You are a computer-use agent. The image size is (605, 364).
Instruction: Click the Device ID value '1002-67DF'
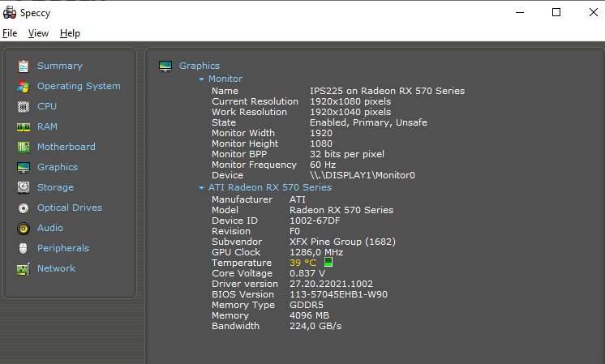(x=315, y=221)
